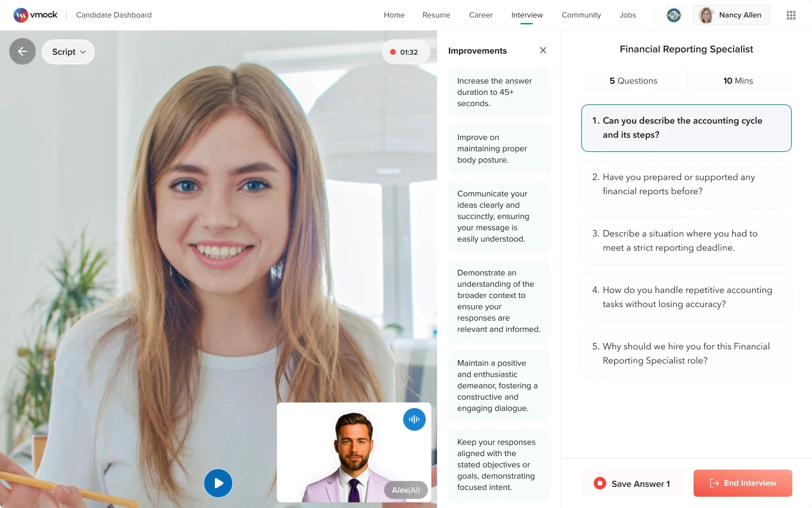The width and height of the screenshot is (812, 508).
Task: Select question 5 about why hire you
Action: 686,354
